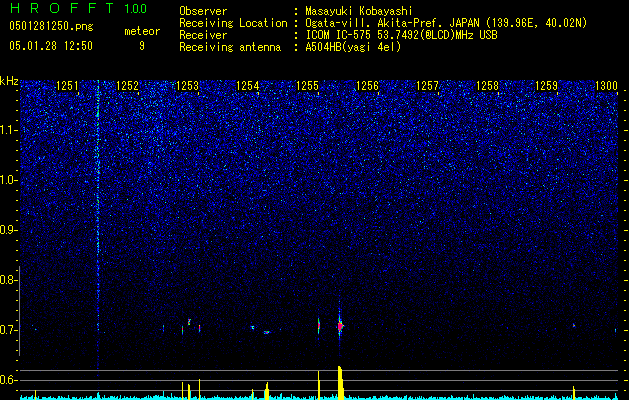Click the version number 1.0.0

(x=135, y=8)
